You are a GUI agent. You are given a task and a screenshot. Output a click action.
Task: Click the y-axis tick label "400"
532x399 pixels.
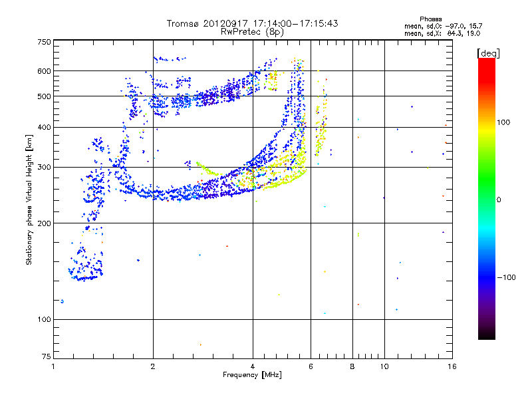44,127
